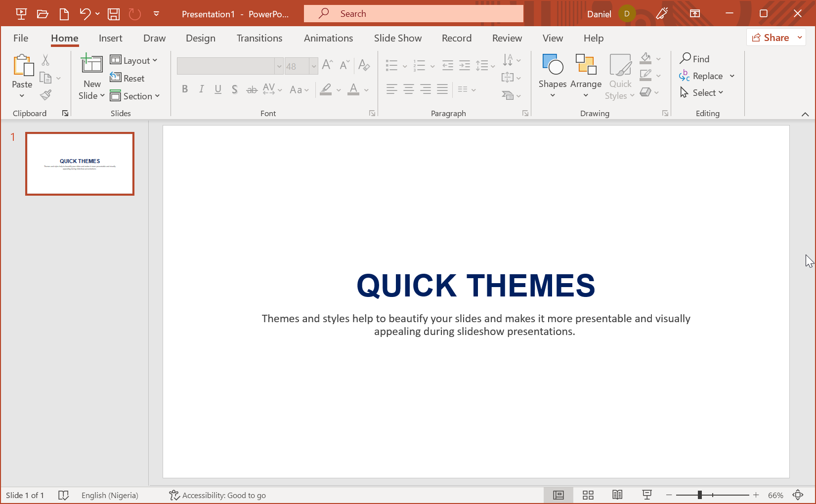Click the Center alignment icon
Image resolution: width=816 pixels, height=504 pixels.
408,89
